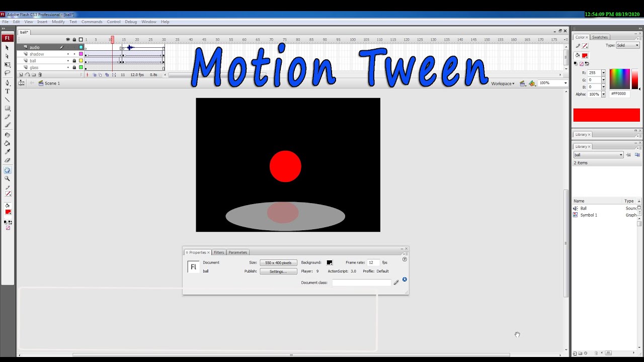Click Swap Colors icon in Color panel

(x=587, y=63)
